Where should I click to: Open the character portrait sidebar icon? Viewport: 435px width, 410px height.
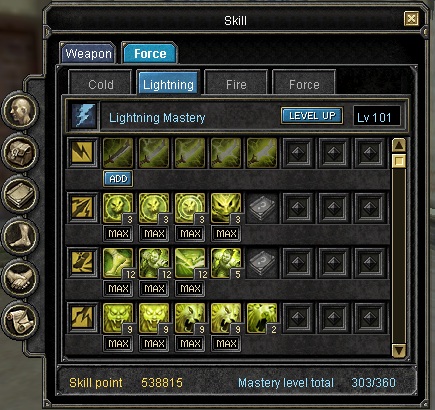(x=20, y=110)
